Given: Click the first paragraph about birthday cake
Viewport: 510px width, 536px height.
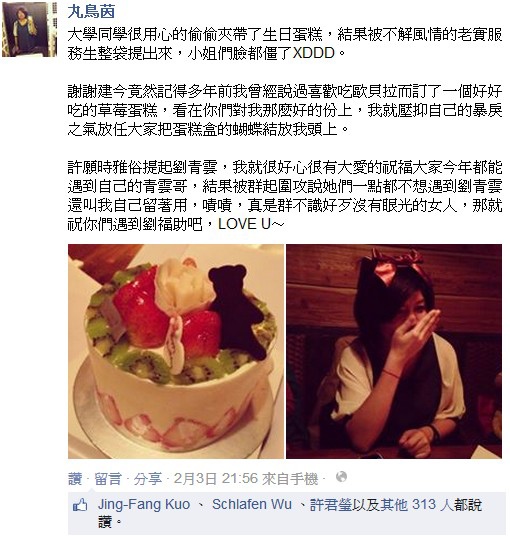Looking at the screenshot, I should click(284, 44).
